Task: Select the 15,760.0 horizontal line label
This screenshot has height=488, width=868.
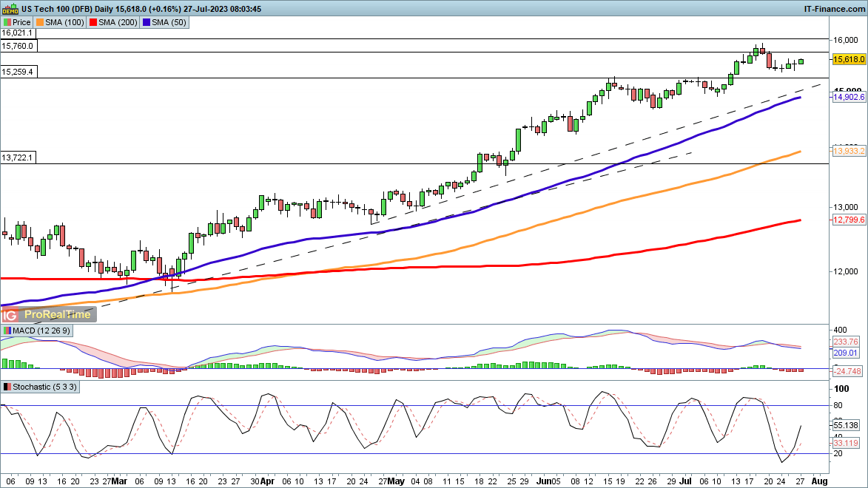Action: click(18, 46)
